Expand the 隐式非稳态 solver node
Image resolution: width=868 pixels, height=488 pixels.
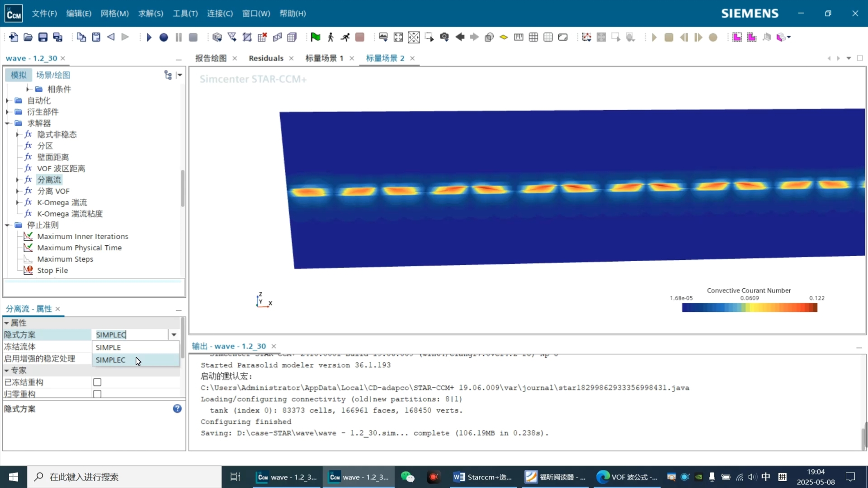coord(18,135)
